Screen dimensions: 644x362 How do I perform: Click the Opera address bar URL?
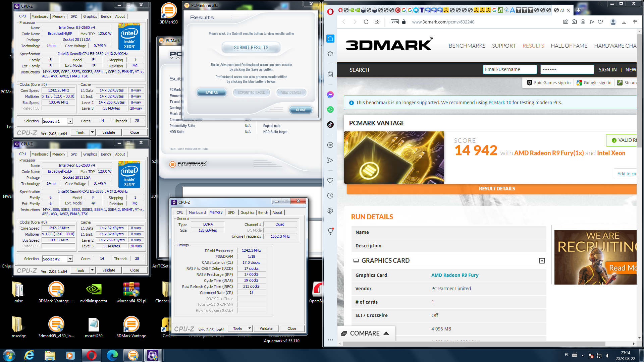click(x=443, y=22)
